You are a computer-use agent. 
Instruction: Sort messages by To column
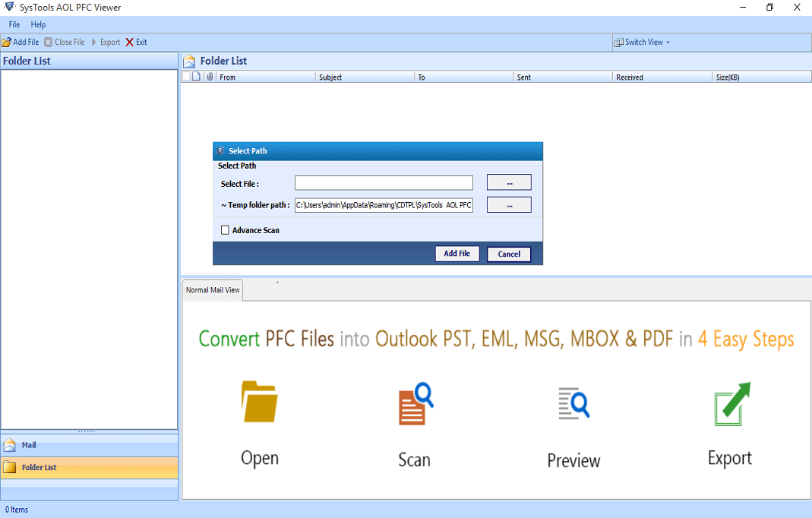[x=463, y=77]
